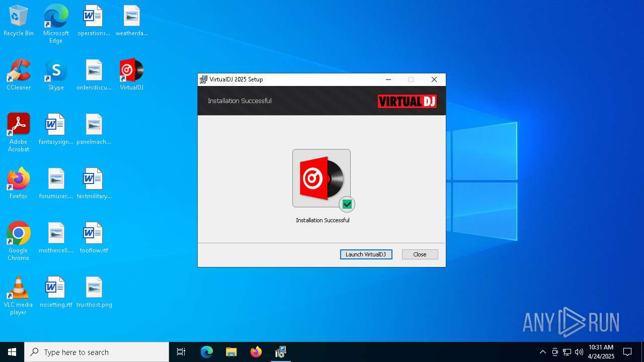Click the VIRTUAL DJ brand logo in header
Viewport: 644px width, 362px height.
pos(407,101)
